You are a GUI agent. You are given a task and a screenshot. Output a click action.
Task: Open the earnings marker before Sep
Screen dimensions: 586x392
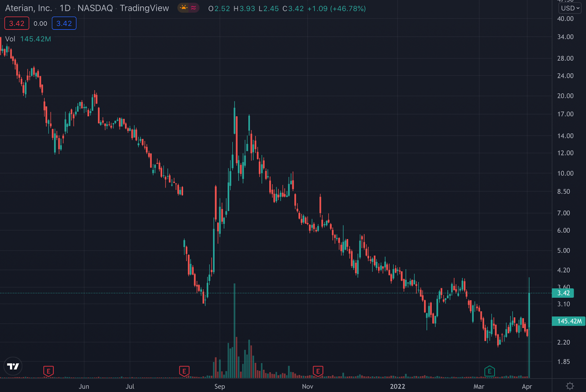coord(184,371)
